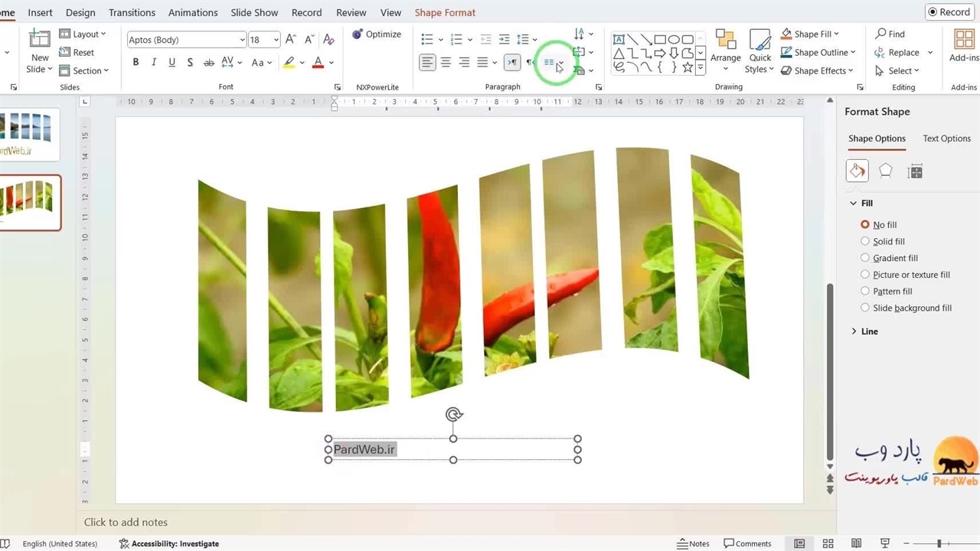Start Slide Show from status bar
980x551 pixels.
click(885, 543)
